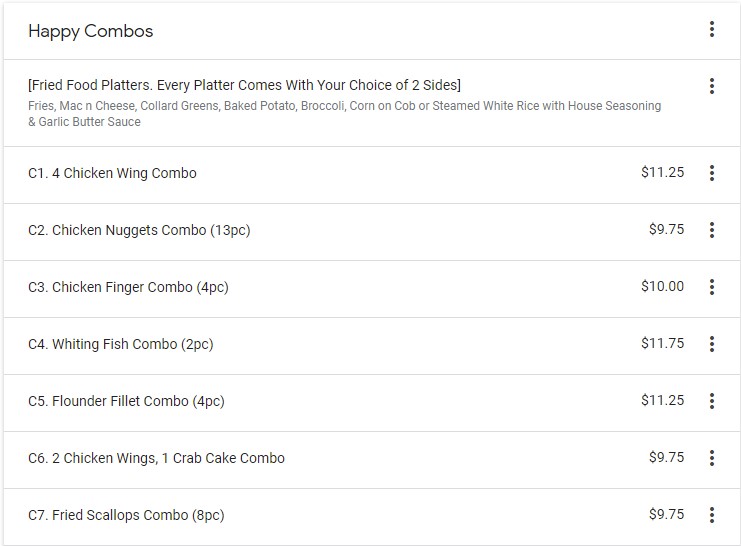Click three-dot menu for C1 Chicken Wing Combo
Viewport: 741px width, 546px height.
click(711, 173)
